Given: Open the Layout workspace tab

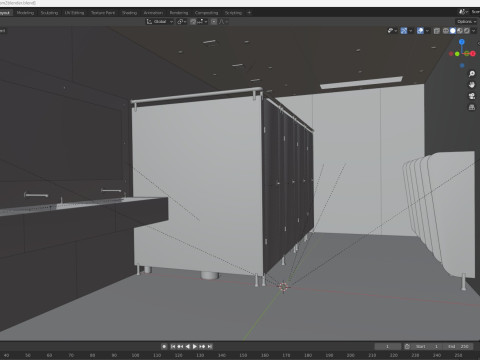Looking at the screenshot, I should (5, 13).
